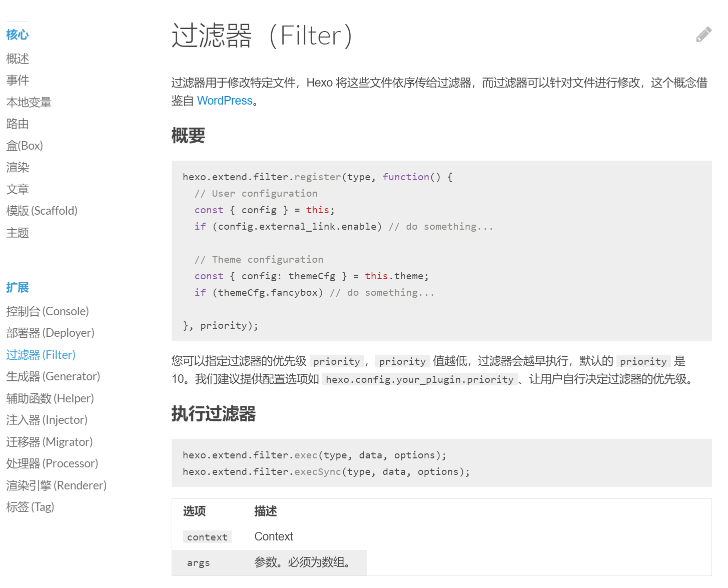The height and width of the screenshot is (588, 728).
Task: Open 注入器 (Injector) in sidebar
Action: [47, 420]
